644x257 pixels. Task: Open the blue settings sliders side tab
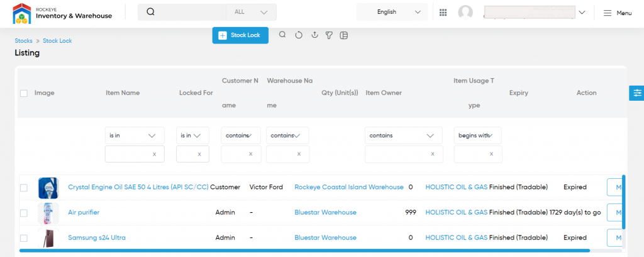[x=636, y=93]
